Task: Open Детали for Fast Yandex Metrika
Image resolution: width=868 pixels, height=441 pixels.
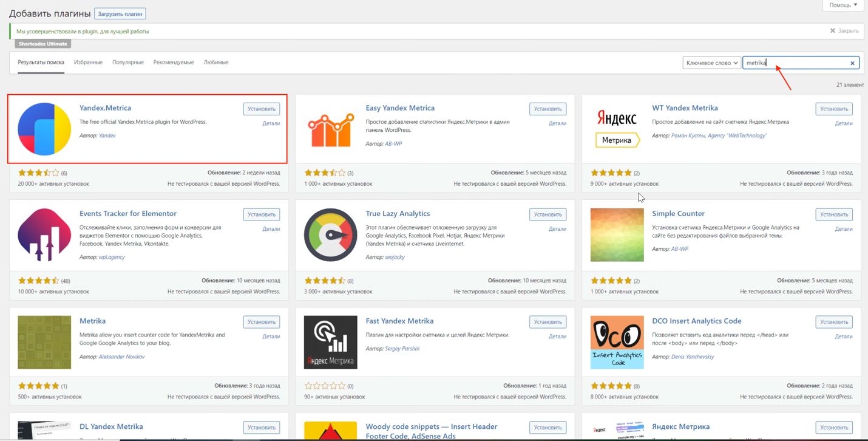Action: point(557,337)
